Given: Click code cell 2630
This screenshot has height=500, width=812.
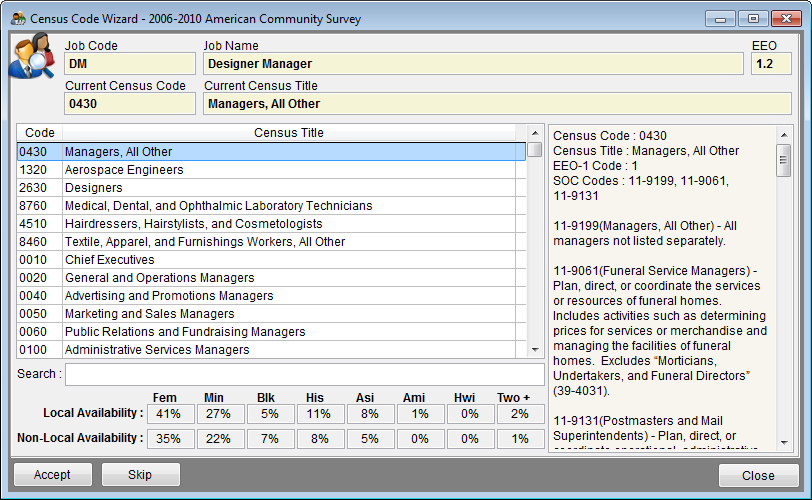Looking at the screenshot, I should (40, 188).
